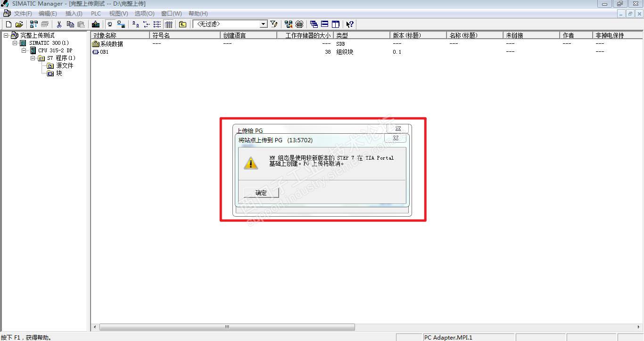Sort by the 创建语言 column header

click(249, 35)
